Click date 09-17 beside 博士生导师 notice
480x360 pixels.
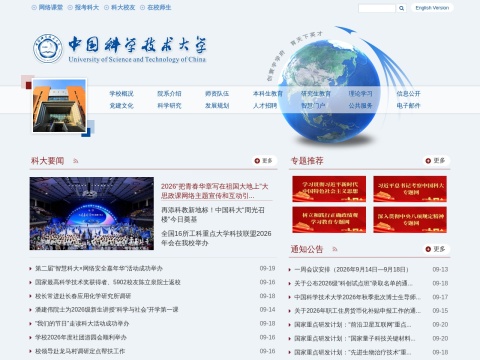(x=440, y=297)
